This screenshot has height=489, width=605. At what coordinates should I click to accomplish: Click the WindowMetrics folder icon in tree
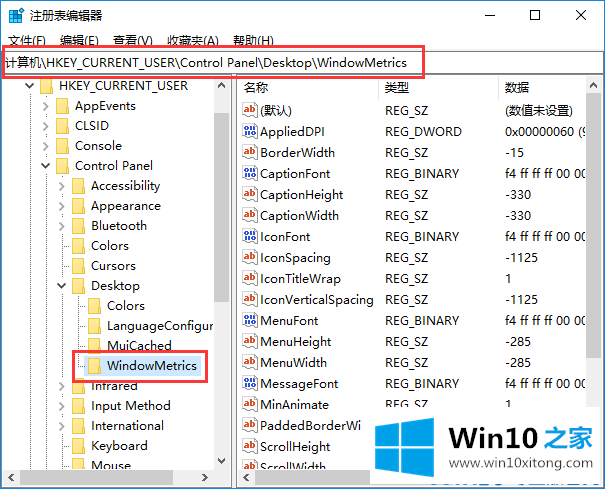(94, 366)
